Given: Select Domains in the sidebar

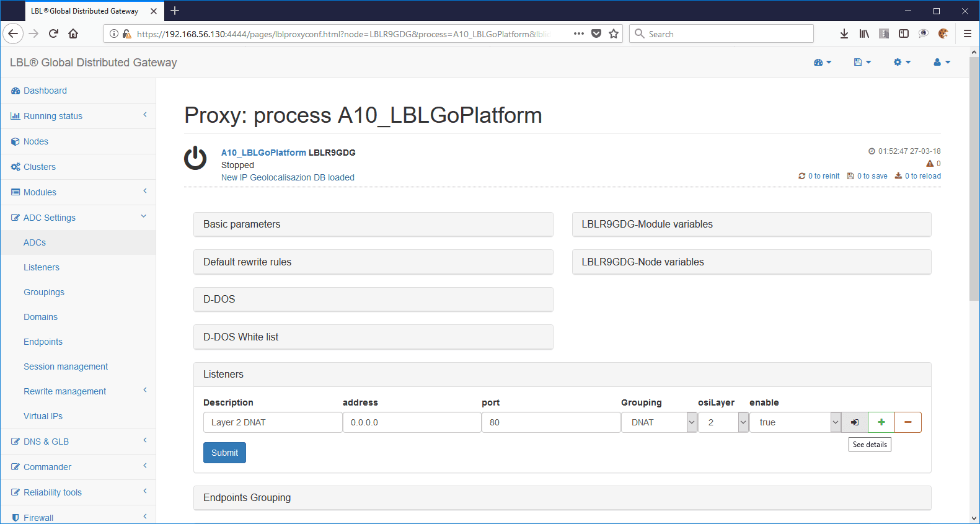Looking at the screenshot, I should [x=78, y=317].
